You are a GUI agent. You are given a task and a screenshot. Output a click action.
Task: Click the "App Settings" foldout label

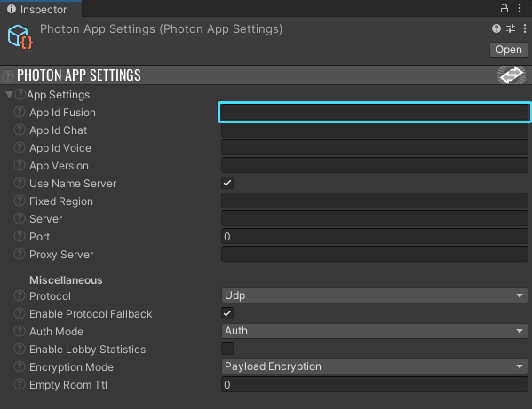pos(59,95)
